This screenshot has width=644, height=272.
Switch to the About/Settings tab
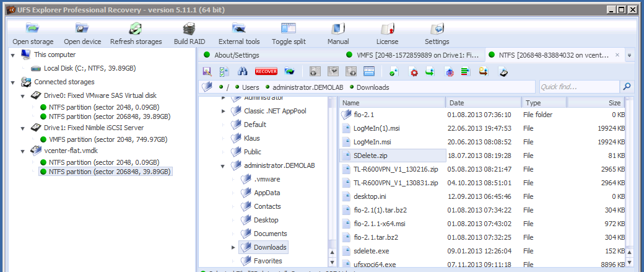click(237, 55)
